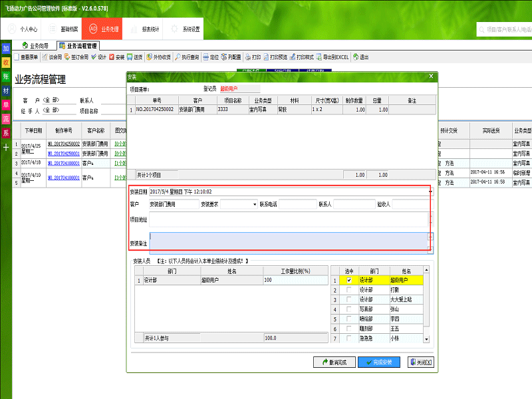Click 关闭[X] button
Image resolution: width=532 pixels, height=399 pixels.
(x=421, y=362)
